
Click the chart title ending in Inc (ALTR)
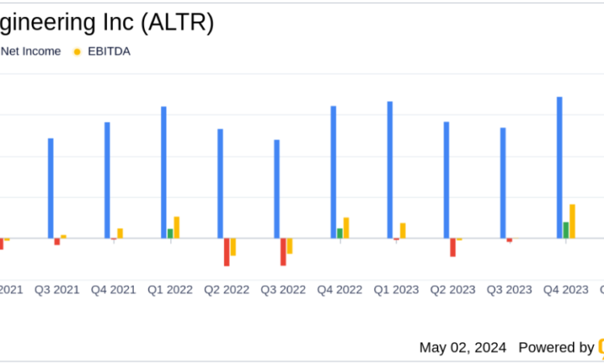pos(107,23)
